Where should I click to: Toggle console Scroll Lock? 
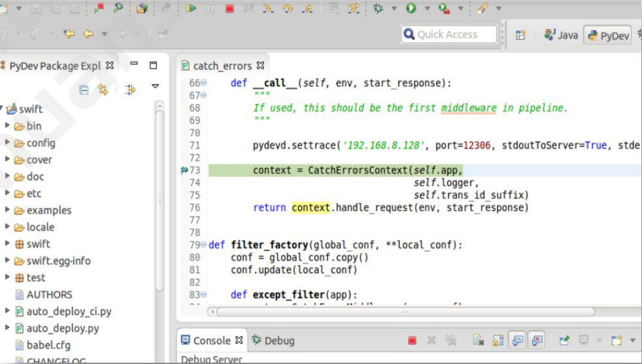click(498, 340)
